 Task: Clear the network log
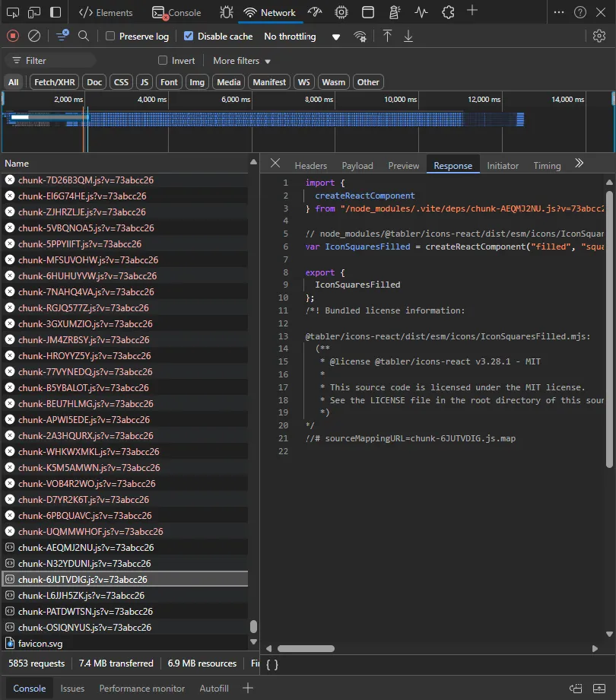34,36
